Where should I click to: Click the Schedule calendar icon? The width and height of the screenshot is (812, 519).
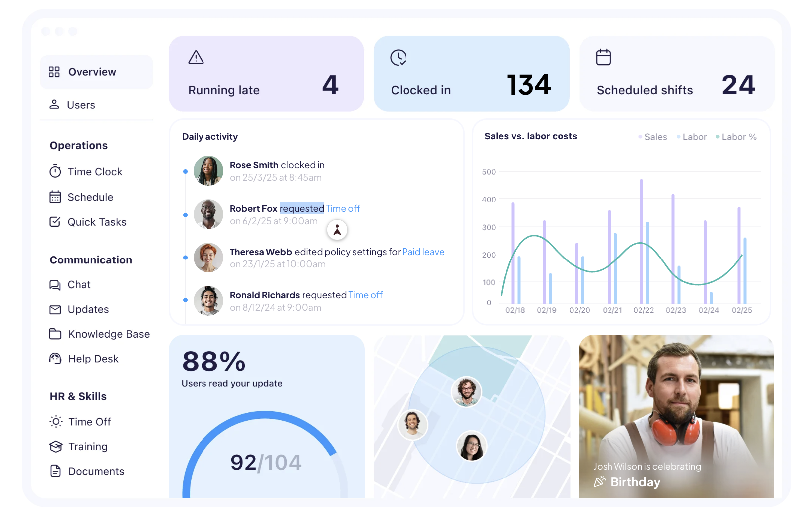click(55, 197)
